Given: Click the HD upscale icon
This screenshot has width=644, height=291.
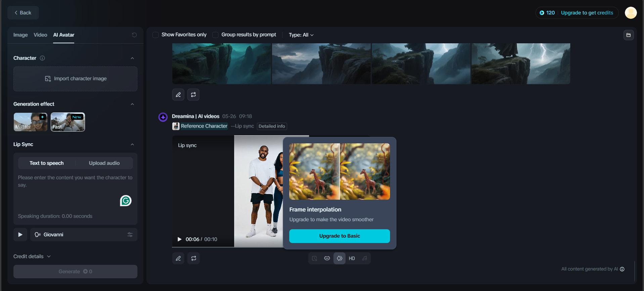Looking at the screenshot, I should click(352, 258).
